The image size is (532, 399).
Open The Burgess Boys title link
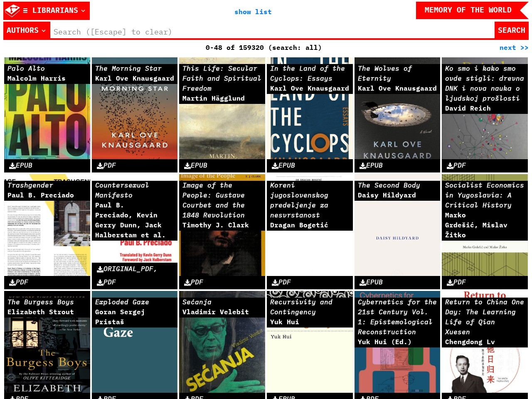(x=41, y=302)
